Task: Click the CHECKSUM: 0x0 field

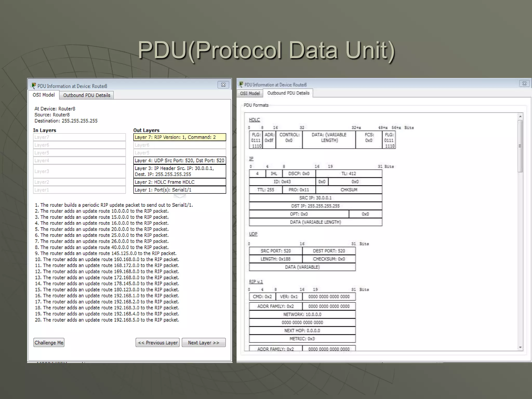Action: (x=329, y=259)
